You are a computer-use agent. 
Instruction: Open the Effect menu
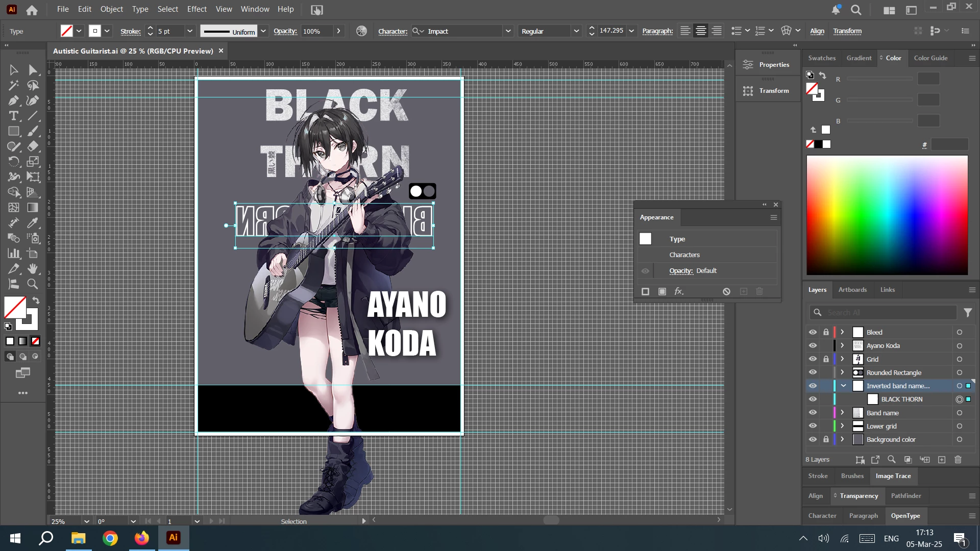point(197,9)
